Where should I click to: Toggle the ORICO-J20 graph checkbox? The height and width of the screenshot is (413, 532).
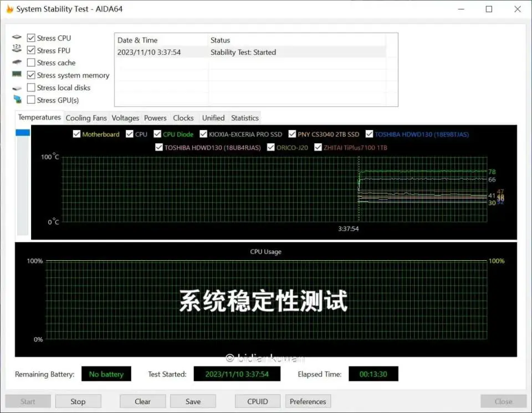[x=271, y=147]
